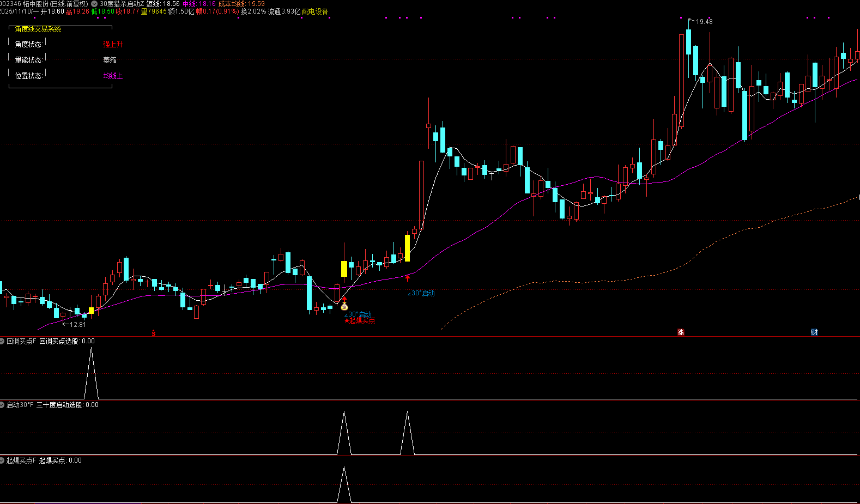860x504 pixels.
Task: Select the 30度猎杀启动Z indicator name
Action: point(122,4)
